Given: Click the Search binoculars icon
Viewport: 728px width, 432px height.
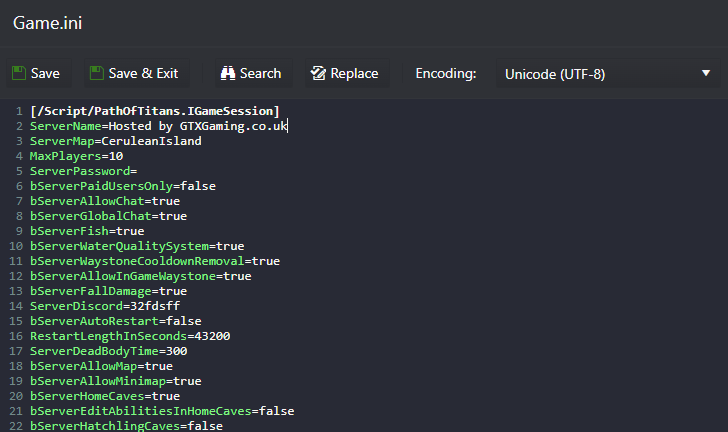Looking at the screenshot, I should coord(228,73).
